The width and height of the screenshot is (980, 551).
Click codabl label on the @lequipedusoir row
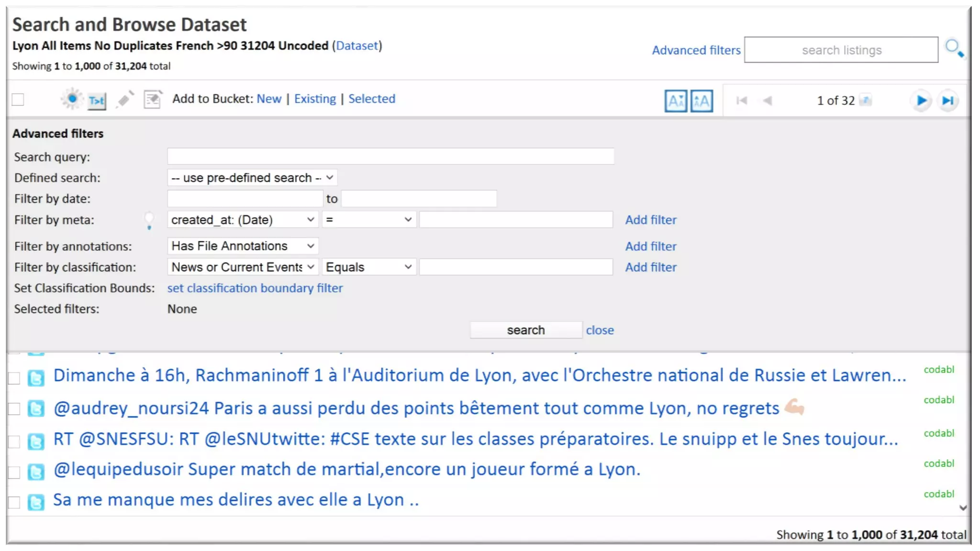[x=939, y=463]
